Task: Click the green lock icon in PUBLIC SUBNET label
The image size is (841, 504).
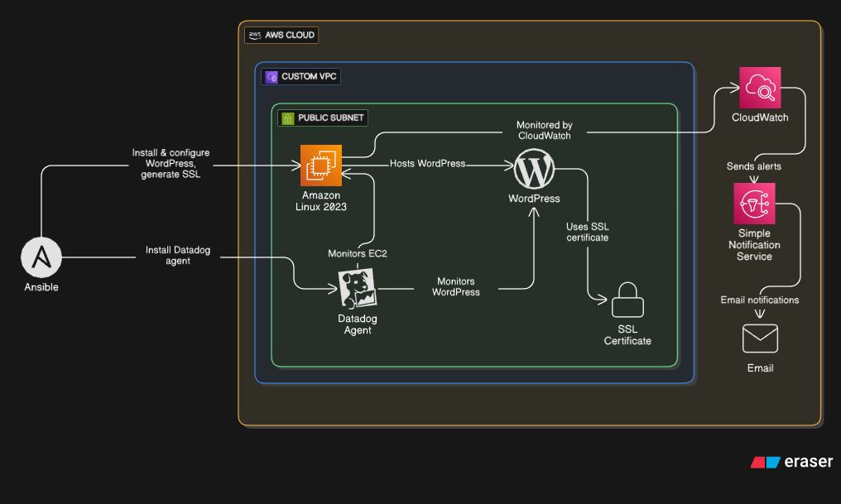Action: coord(288,118)
